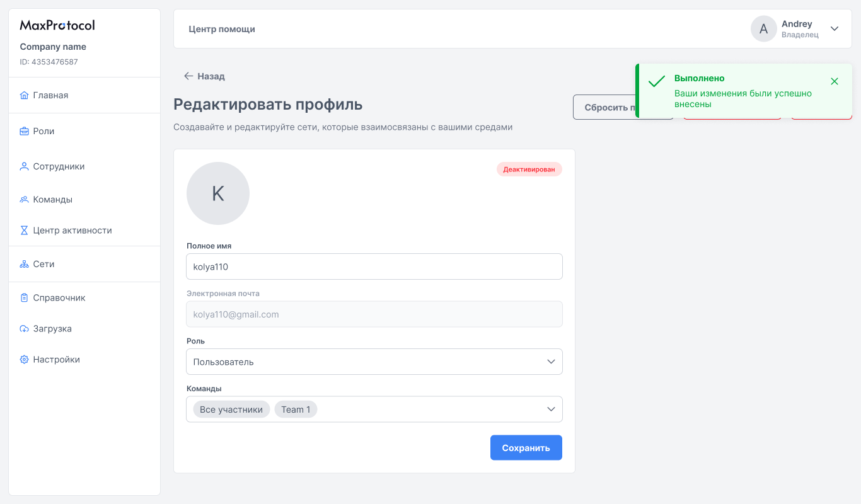Click the Роли briefcase icon
This screenshot has width=861, height=504.
click(x=24, y=131)
